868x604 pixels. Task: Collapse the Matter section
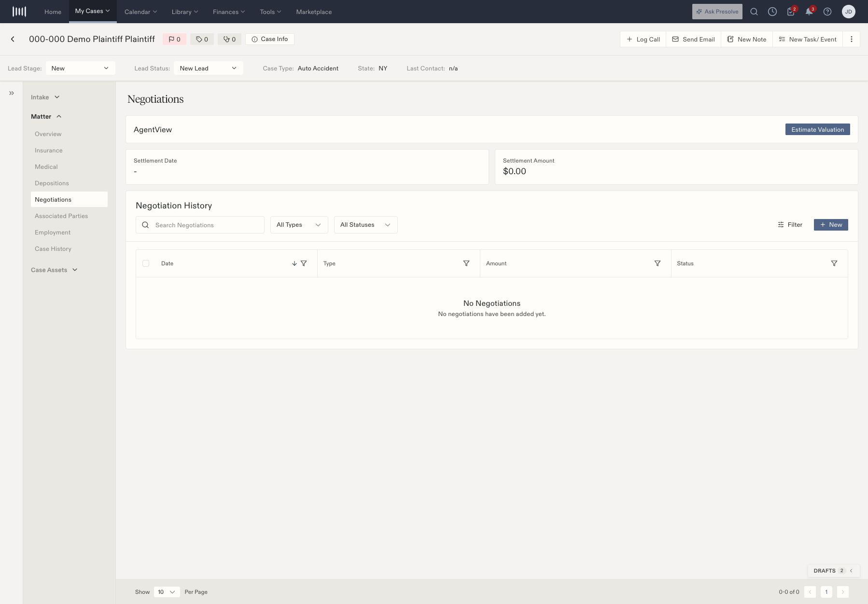(46, 117)
